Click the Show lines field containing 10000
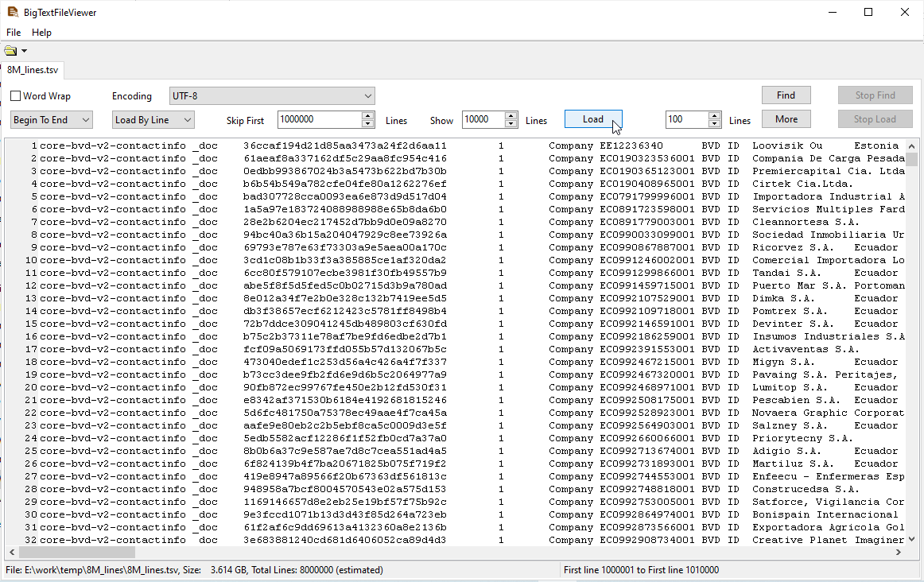 pyautogui.click(x=482, y=120)
